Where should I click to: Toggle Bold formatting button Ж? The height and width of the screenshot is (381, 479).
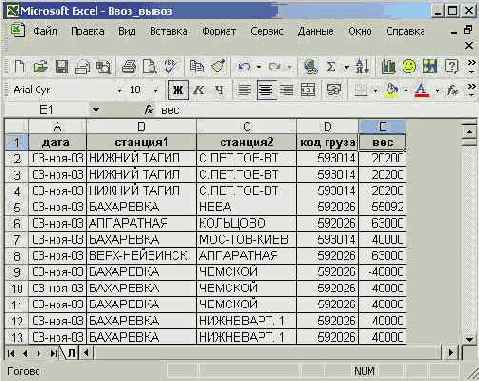pyautogui.click(x=178, y=90)
